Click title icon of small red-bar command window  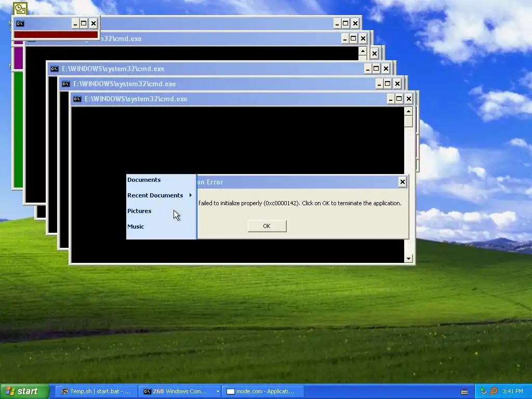click(20, 23)
